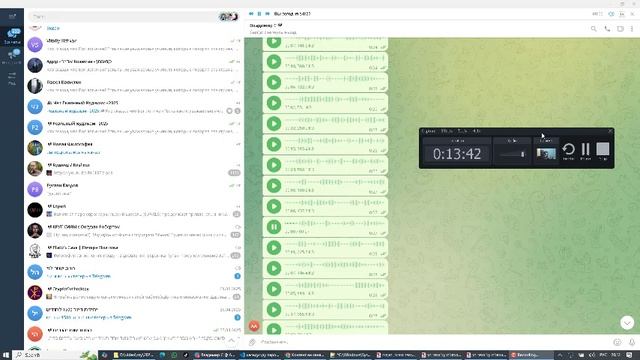Seek within the playing voice message waveform
The width and height of the screenshot is (640, 360).
[335, 223]
